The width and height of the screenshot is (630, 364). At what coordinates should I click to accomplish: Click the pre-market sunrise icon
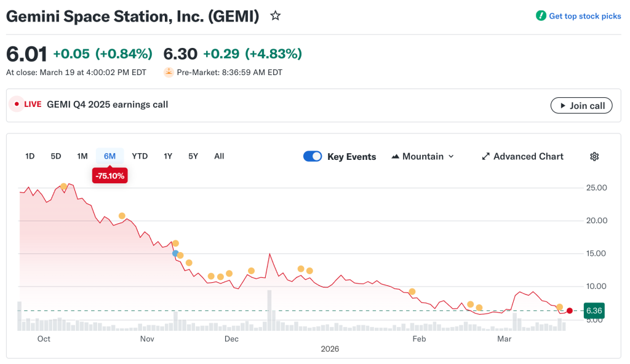(169, 72)
